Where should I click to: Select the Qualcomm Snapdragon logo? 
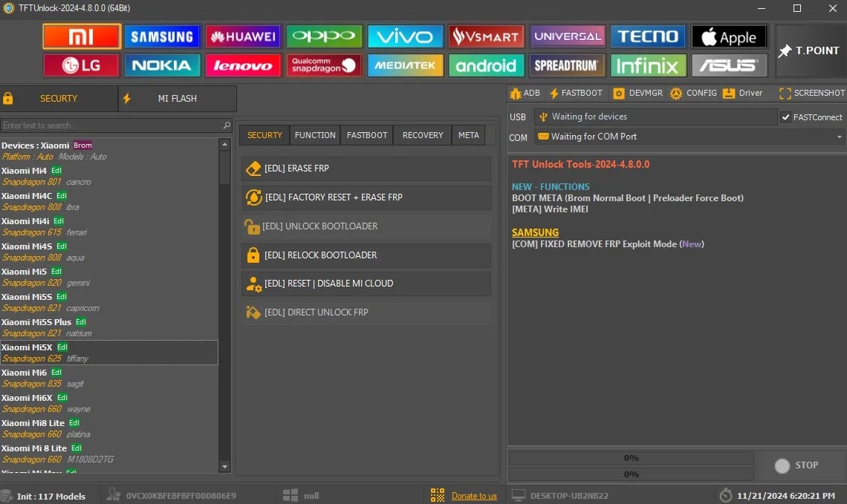(x=324, y=65)
